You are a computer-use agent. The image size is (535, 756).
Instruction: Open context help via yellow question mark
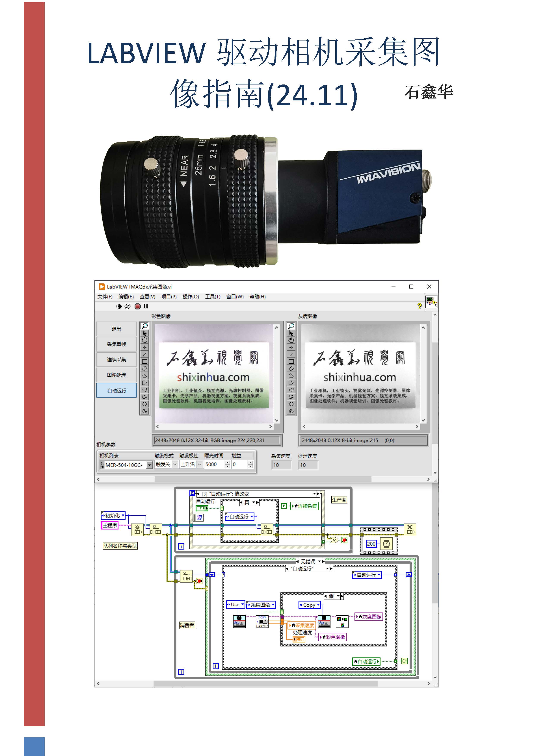pos(419,306)
